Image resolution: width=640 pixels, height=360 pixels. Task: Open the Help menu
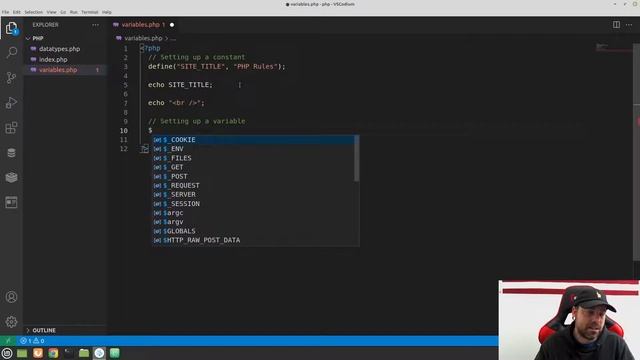pos(107,12)
